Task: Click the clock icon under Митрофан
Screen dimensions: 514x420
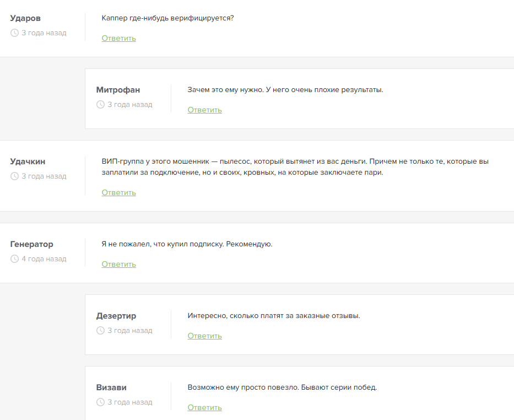Action: point(100,105)
